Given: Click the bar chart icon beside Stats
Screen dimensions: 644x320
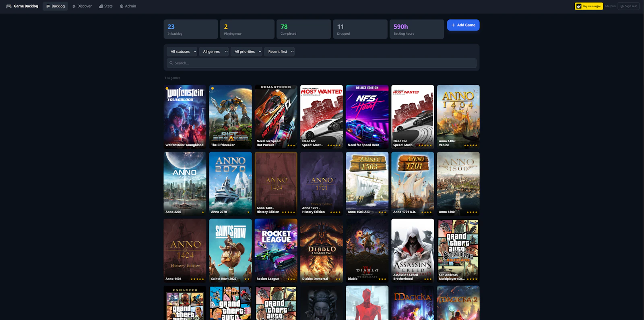Looking at the screenshot, I should point(101,6).
